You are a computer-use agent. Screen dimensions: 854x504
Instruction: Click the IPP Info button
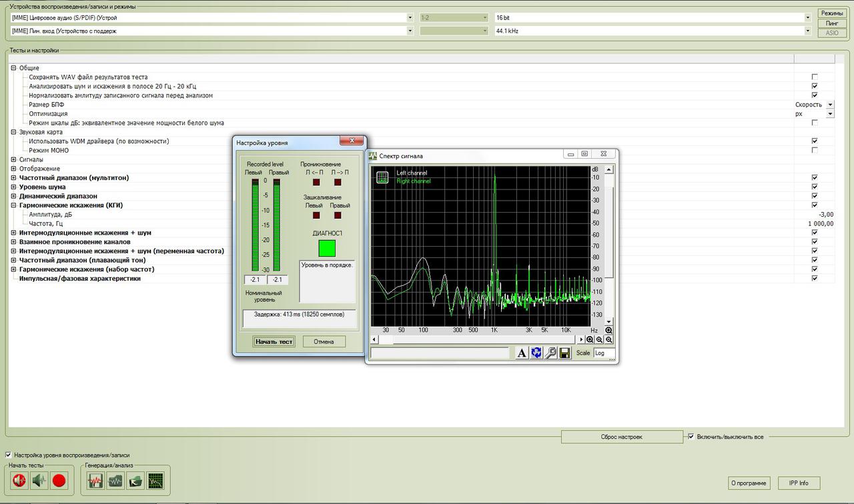799,483
